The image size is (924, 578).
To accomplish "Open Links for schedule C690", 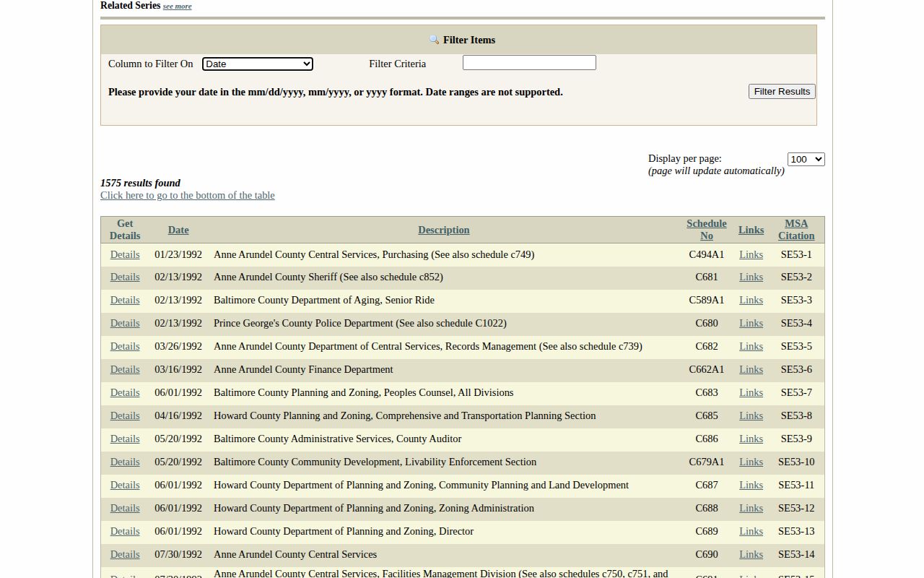I will point(751,554).
